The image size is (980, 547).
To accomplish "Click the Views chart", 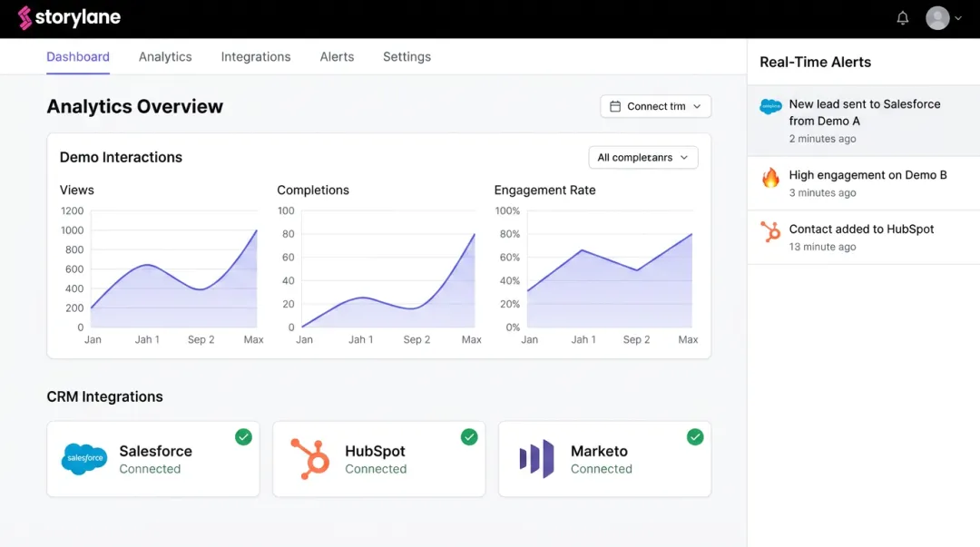I will (x=173, y=269).
